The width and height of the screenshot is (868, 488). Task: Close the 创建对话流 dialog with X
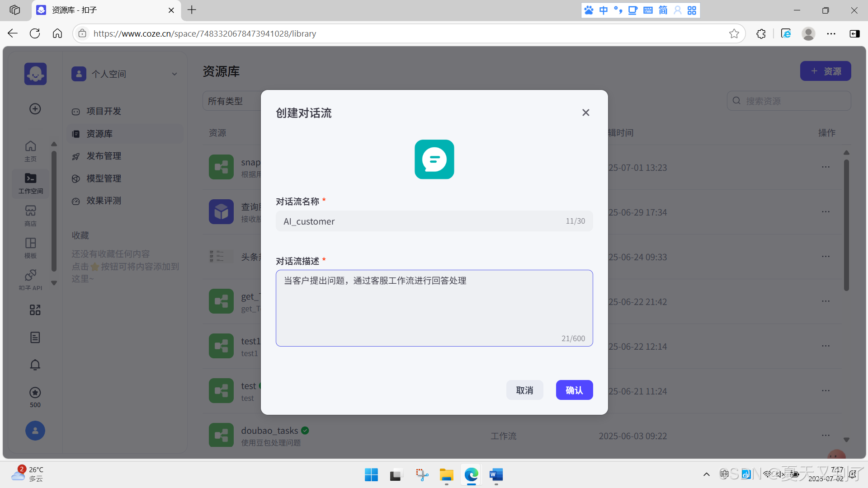[585, 113]
